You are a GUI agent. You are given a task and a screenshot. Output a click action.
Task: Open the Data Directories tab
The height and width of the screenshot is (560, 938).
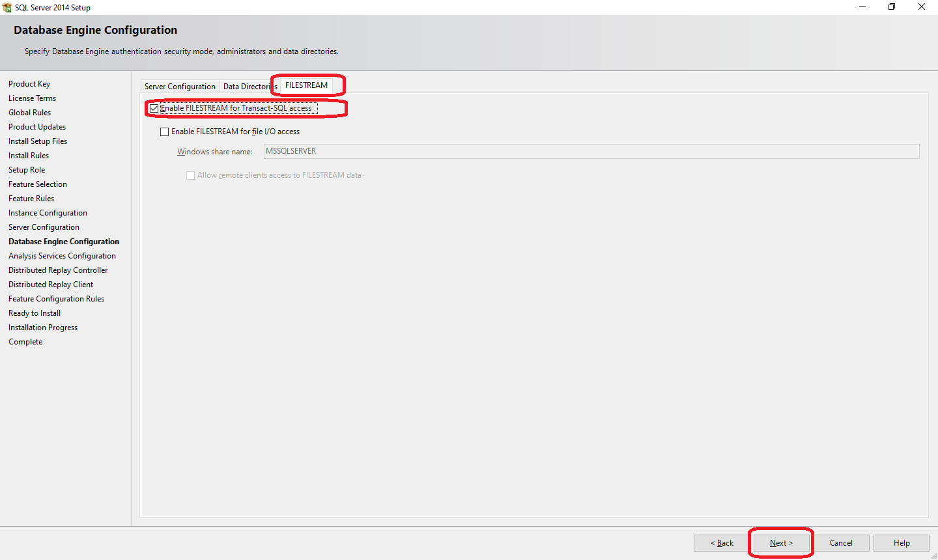click(249, 87)
